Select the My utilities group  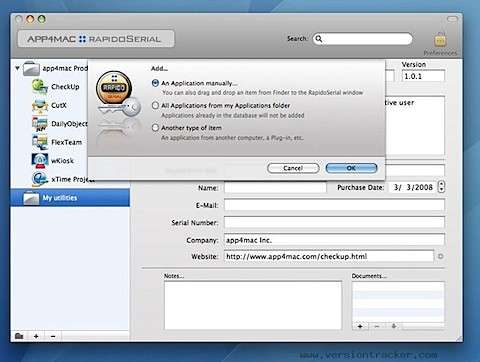(70, 198)
